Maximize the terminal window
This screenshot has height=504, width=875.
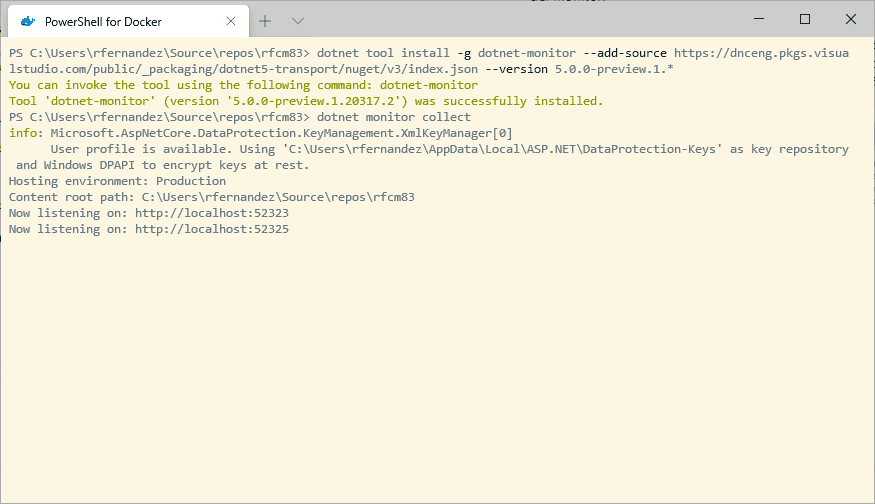805,19
